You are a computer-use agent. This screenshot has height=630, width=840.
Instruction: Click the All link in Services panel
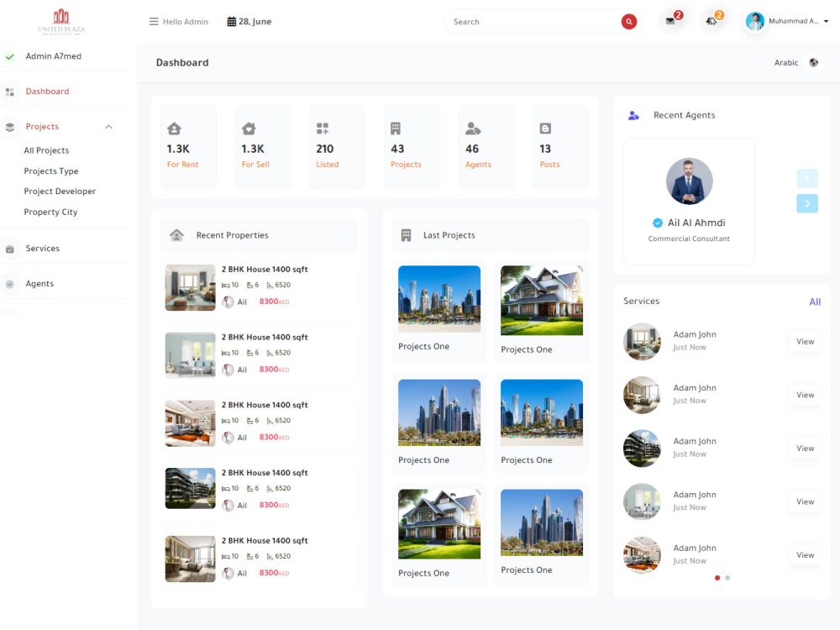point(815,302)
